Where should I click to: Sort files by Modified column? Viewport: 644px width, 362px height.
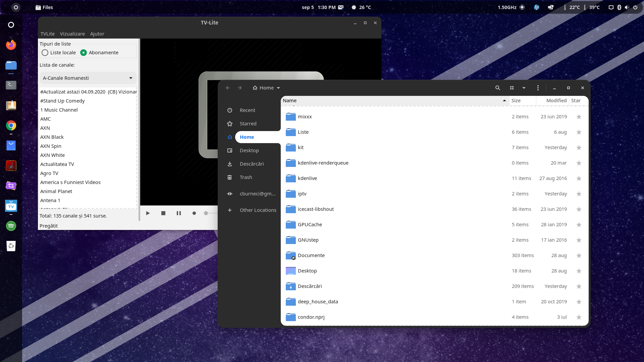click(552, 101)
